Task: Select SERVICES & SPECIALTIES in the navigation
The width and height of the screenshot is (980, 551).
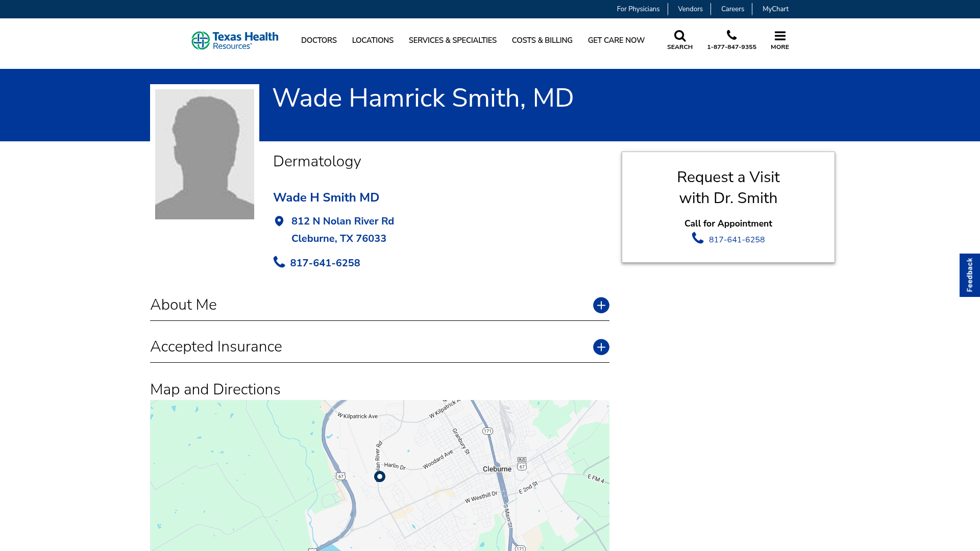Action: point(452,40)
